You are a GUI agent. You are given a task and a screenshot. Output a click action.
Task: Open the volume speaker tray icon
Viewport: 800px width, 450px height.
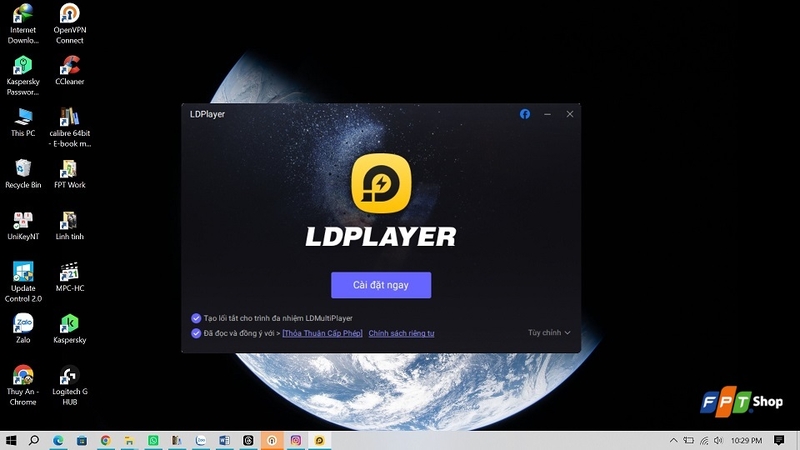coord(718,440)
